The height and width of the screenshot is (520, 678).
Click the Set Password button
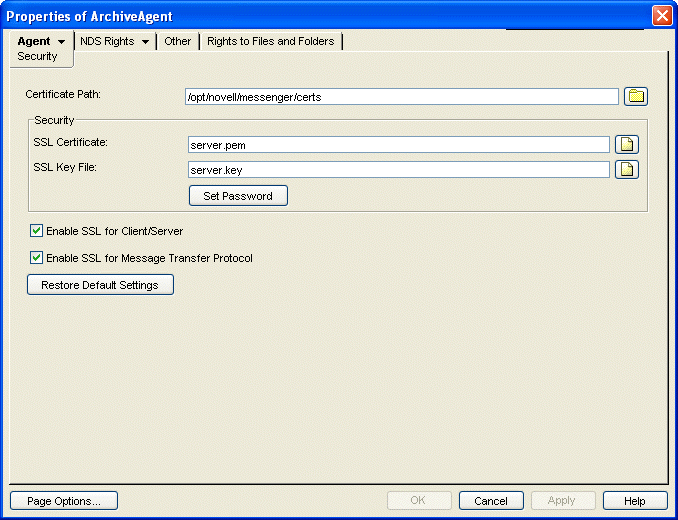(x=238, y=196)
